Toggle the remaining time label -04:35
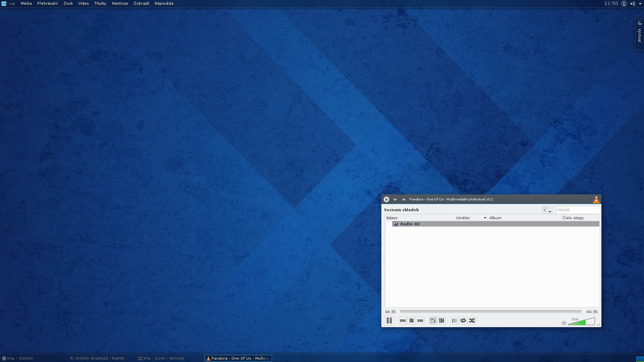This screenshot has width=644, height=362. pos(592,312)
